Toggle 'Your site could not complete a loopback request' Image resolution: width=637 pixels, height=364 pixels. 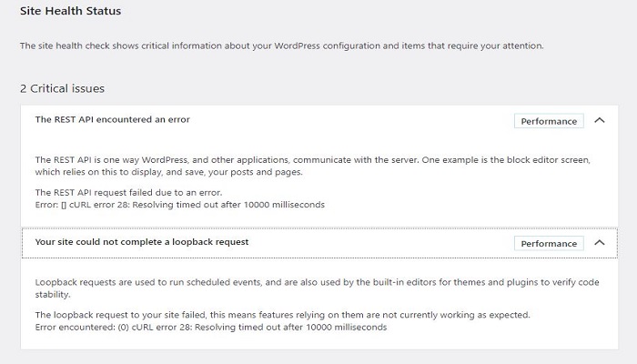click(x=141, y=242)
